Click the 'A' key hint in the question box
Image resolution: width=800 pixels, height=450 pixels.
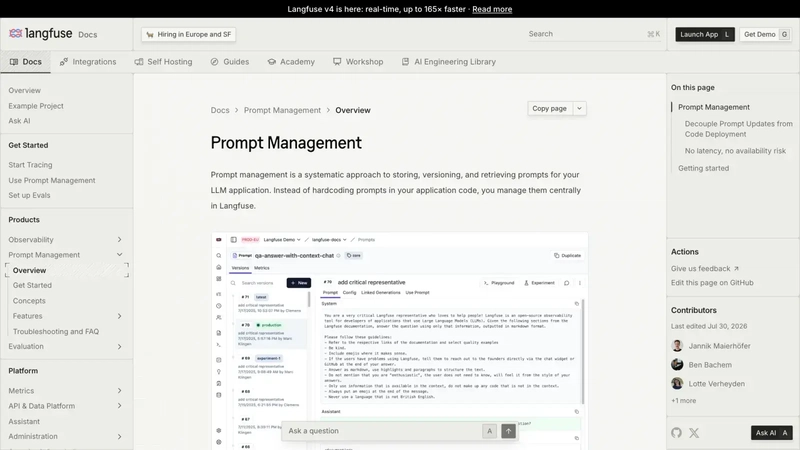[x=489, y=431]
